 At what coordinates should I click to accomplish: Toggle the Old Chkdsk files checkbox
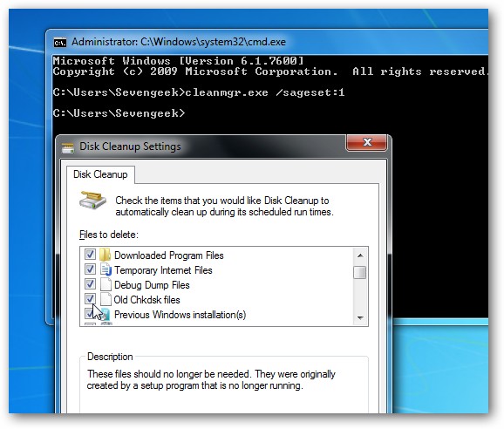[90, 298]
